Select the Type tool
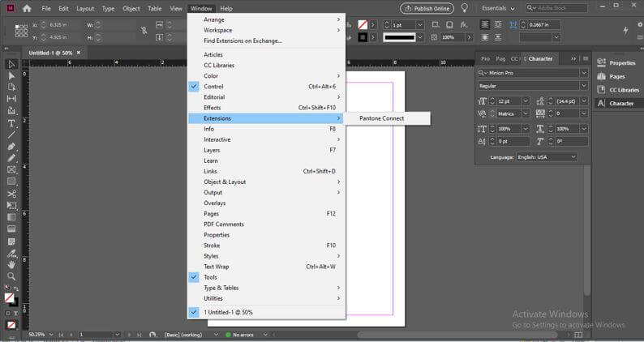 (11, 123)
